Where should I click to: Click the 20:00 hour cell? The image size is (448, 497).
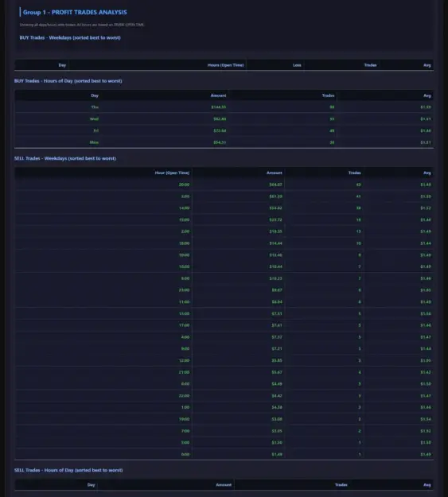tap(184, 184)
